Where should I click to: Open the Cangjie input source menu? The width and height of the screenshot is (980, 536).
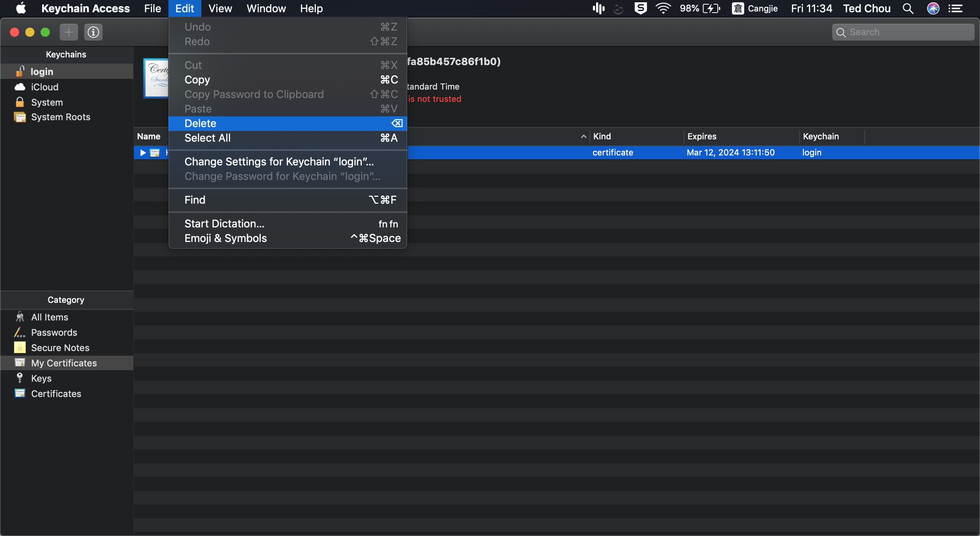[755, 8]
